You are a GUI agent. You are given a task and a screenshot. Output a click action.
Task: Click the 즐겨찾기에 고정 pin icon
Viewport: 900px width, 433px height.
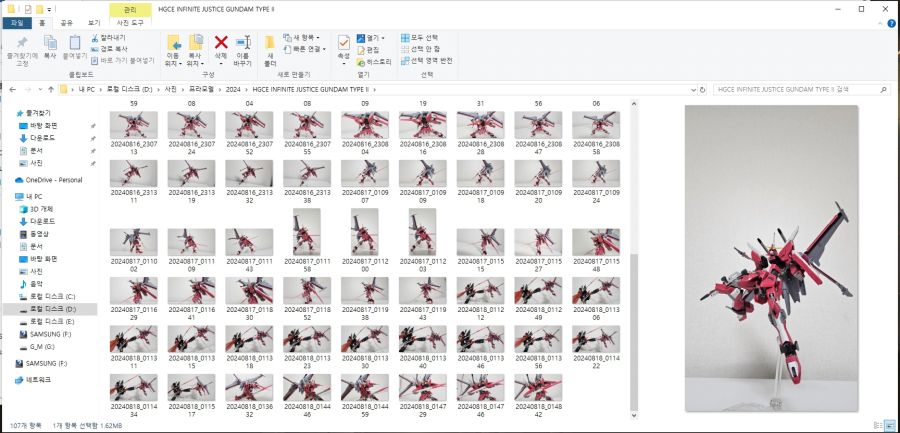[x=22, y=42]
